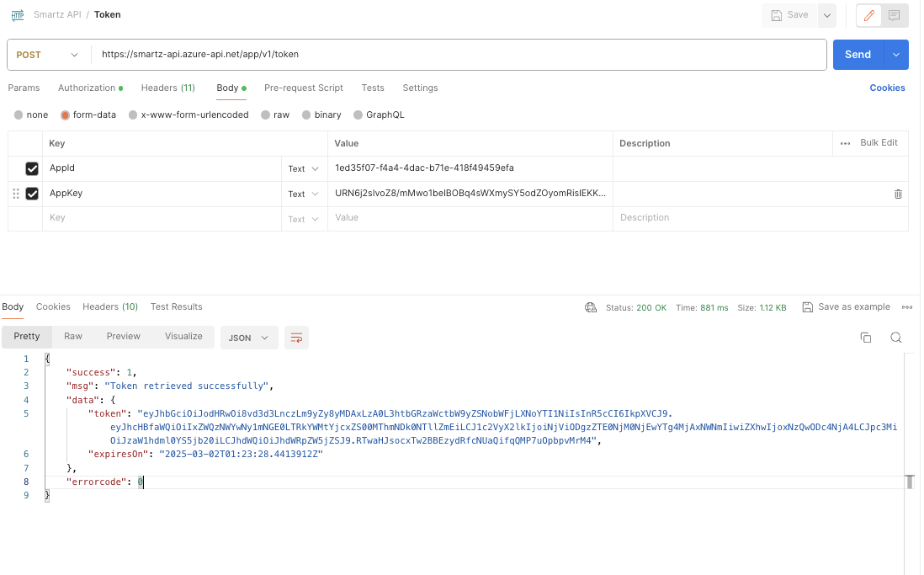Viewport: 924px width, 575px height.
Task: Search response using magnifier icon
Action: pos(896,338)
